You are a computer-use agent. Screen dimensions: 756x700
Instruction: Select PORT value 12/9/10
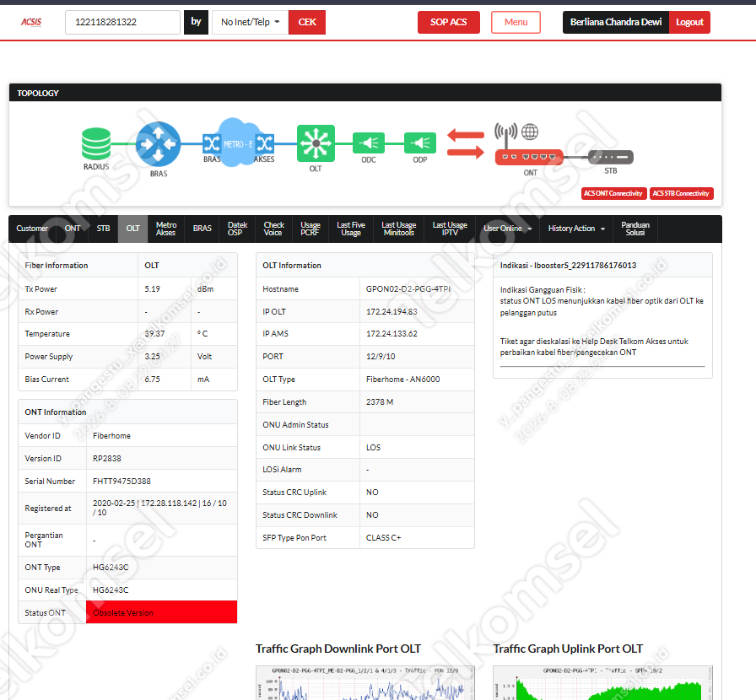381,356
